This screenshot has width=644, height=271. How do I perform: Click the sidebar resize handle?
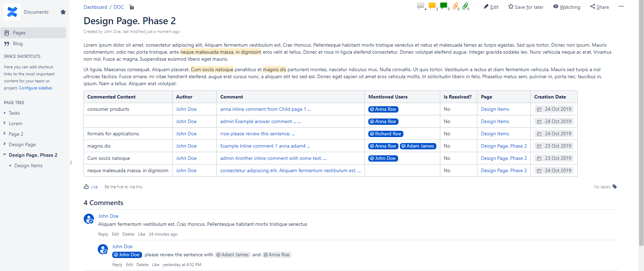71,163
